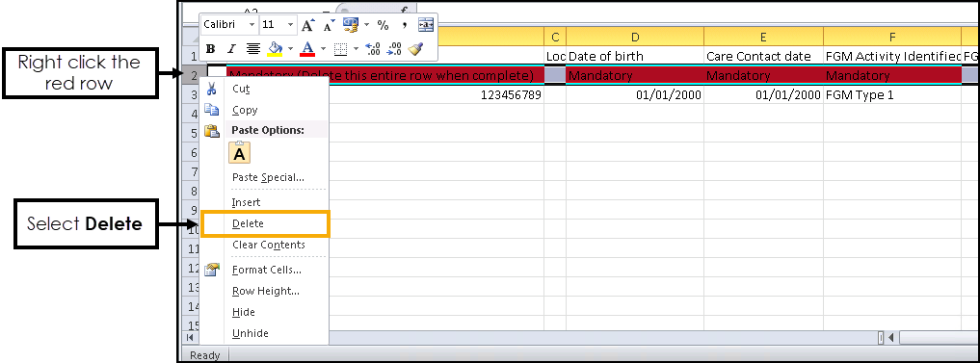
Task: Toggle bold formatting in mini toolbar
Action: click(211, 48)
